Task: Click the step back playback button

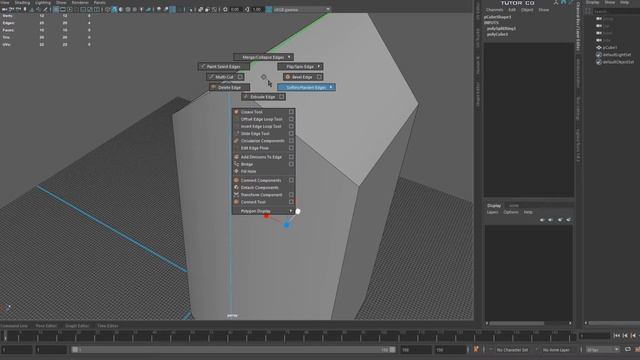Action: [x=625, y=336]
